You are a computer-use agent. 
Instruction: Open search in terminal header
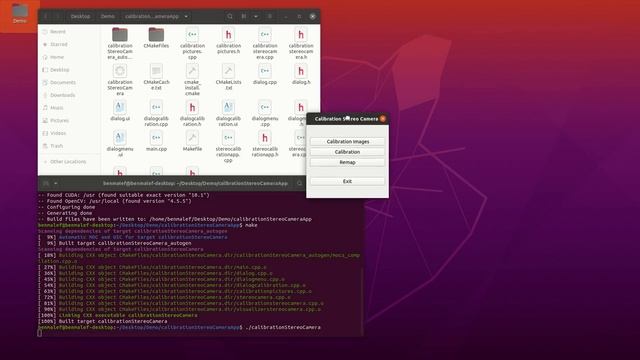point(299,184)
